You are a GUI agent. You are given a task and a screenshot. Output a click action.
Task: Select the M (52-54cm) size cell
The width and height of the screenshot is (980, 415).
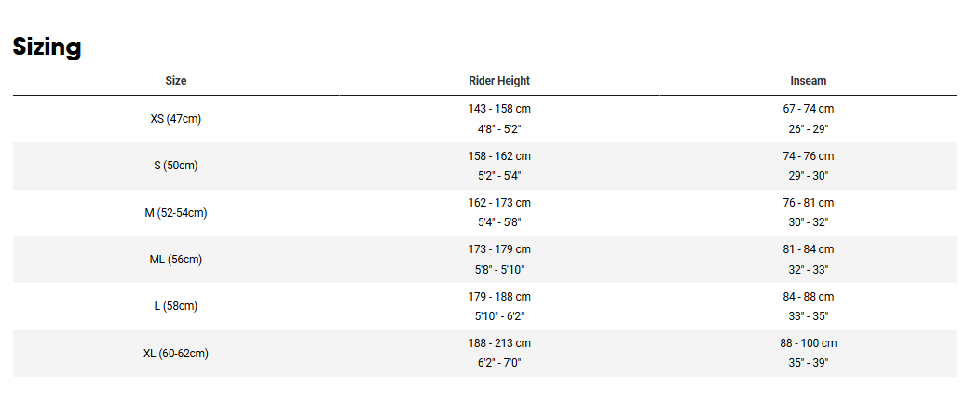(176, 213)
